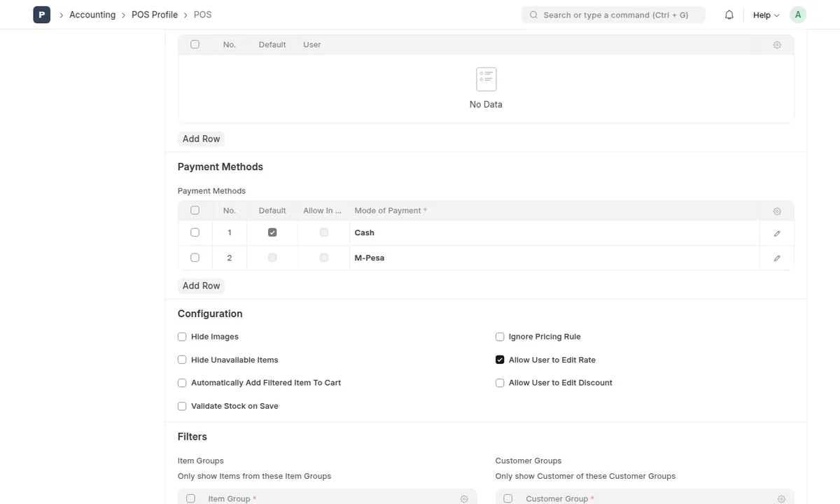Click the Filters section heading

coord(192,437)
